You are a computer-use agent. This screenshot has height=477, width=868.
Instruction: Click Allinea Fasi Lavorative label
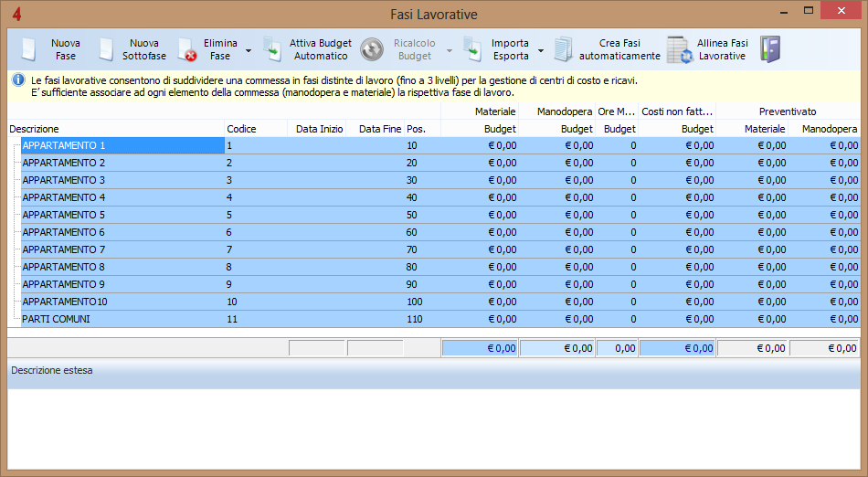pos(723,49)
